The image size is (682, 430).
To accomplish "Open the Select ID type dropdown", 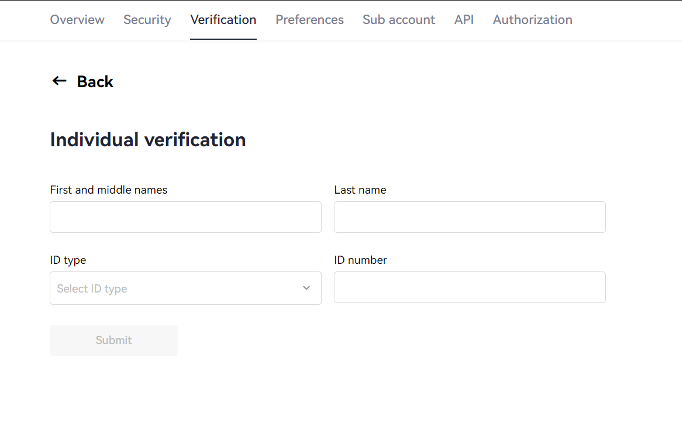I will [186, 288].
